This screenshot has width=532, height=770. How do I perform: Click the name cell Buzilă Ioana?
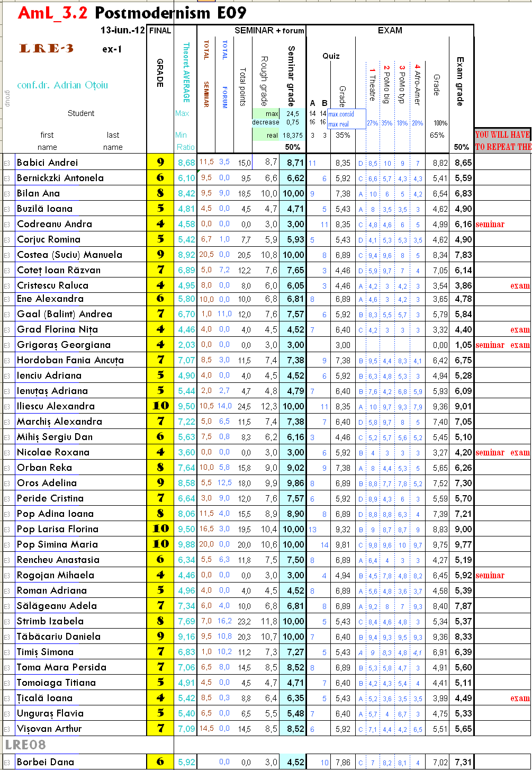44,209
